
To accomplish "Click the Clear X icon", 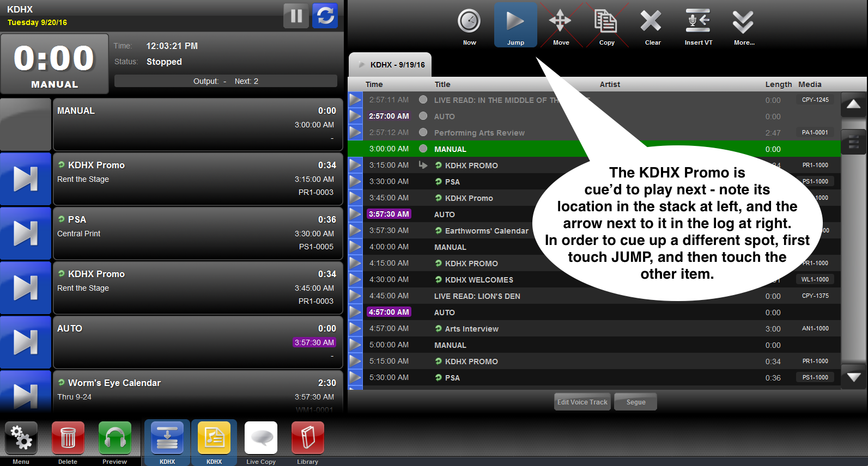I will (651, 22).
